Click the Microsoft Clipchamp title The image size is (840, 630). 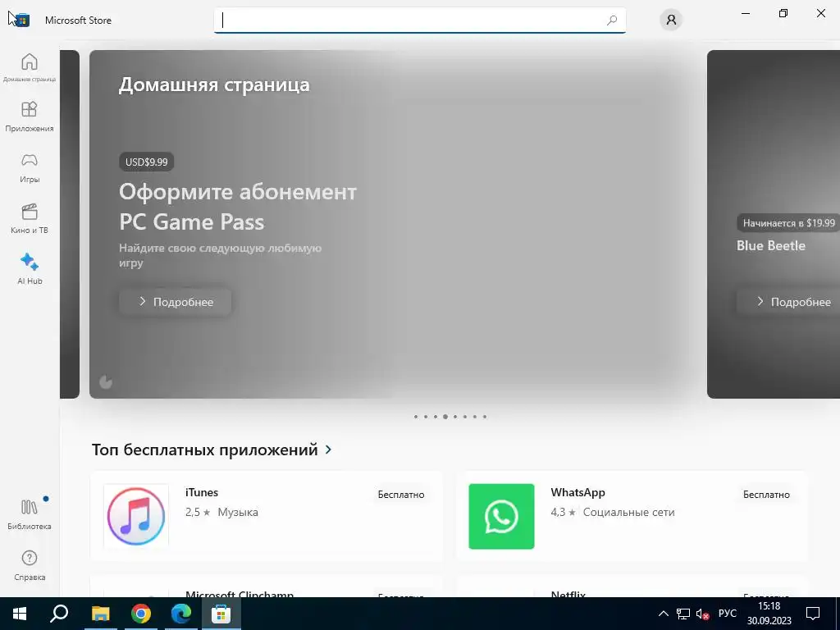(x=240, y=594)
